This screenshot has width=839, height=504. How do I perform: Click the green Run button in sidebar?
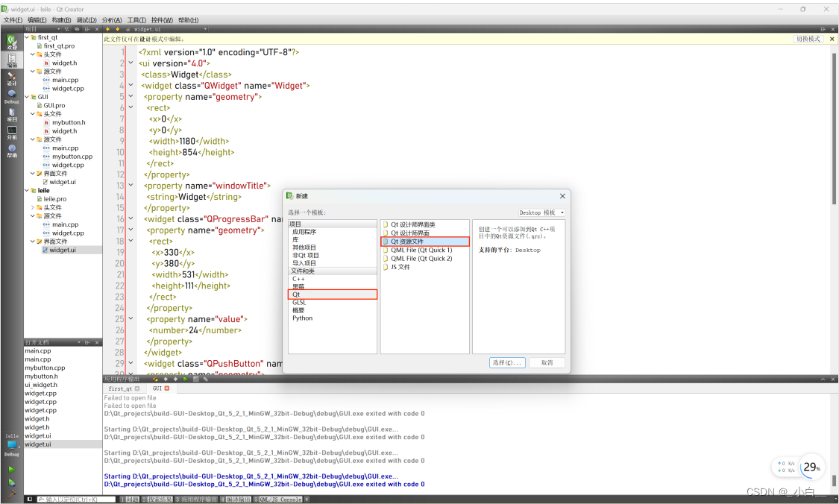point(11,470)
